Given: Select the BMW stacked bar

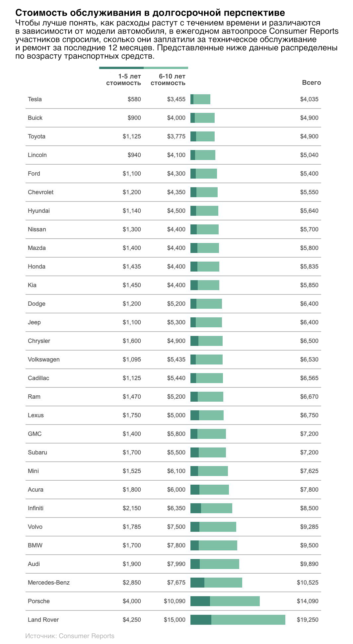Looking at the screenshot, I should pyautogui.click(x=214, y=545).
